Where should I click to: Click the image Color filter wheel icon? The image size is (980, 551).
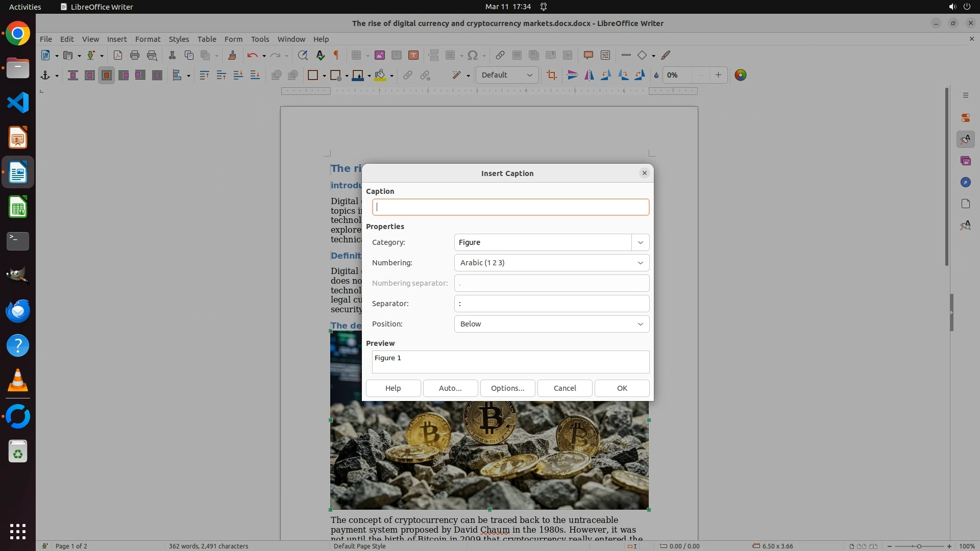(x=740, y=75)
